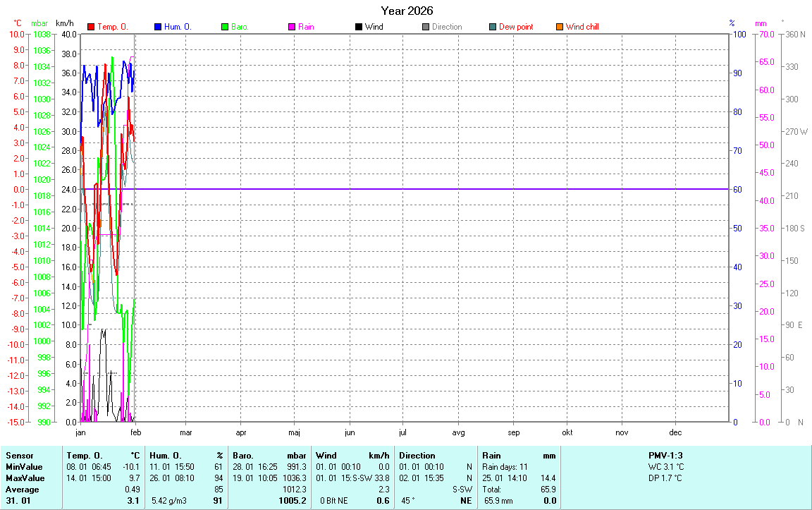Click the 'okt' month on time axis
Viewport: 812px width, 510px height.
[567, 432]
